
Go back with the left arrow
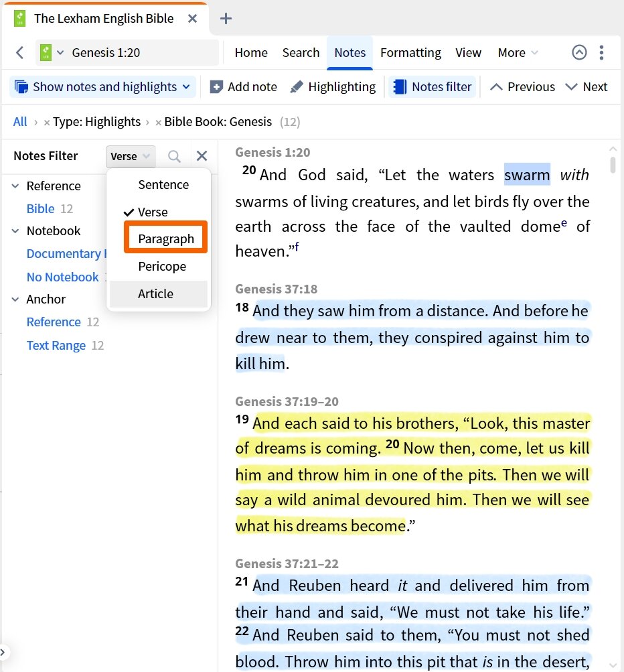19,53
